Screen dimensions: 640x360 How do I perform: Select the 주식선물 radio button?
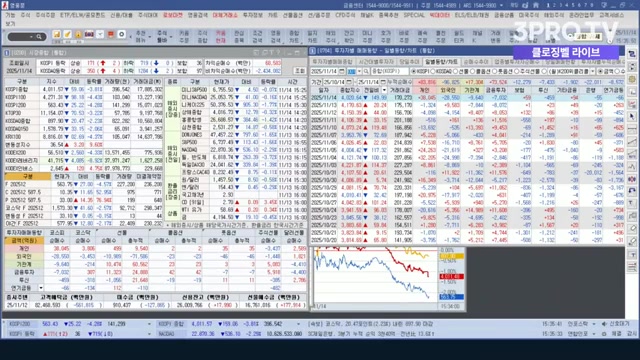[517, 71]
